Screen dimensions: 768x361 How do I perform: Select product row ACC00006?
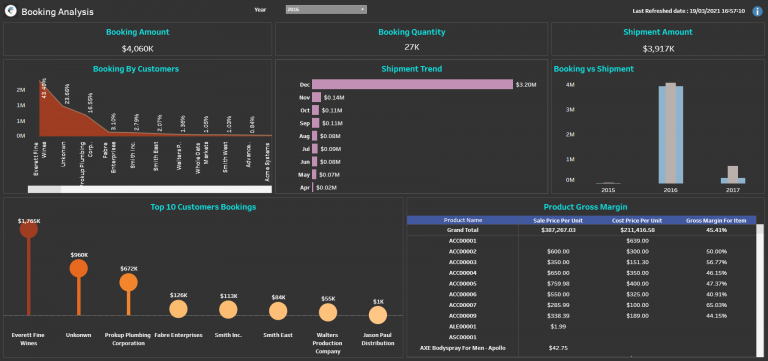(462, 295)
